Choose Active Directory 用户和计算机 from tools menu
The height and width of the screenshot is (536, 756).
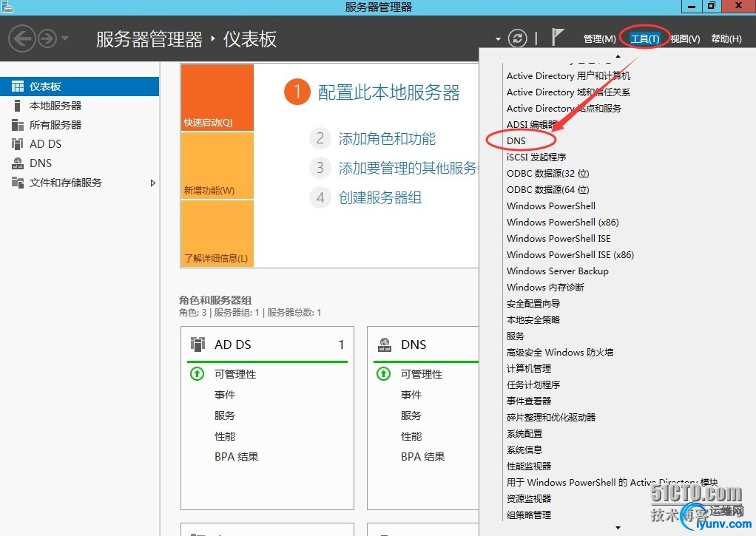coord(568,75)
